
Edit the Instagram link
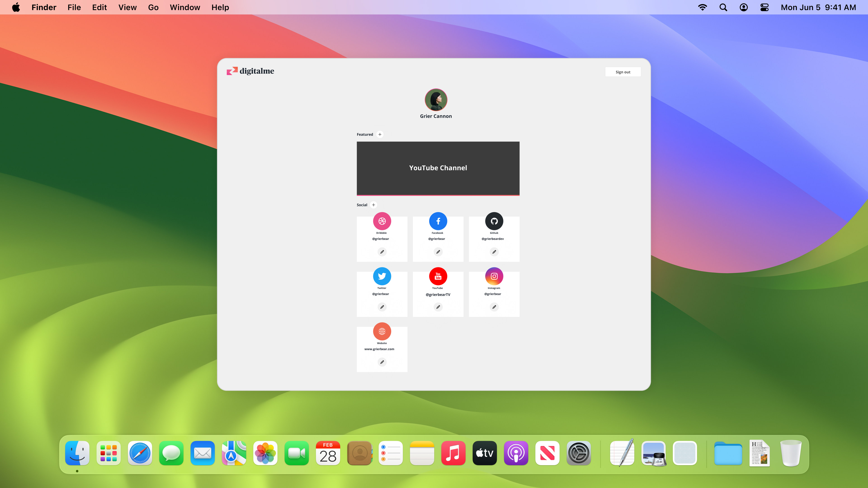[x=494, y=307]
